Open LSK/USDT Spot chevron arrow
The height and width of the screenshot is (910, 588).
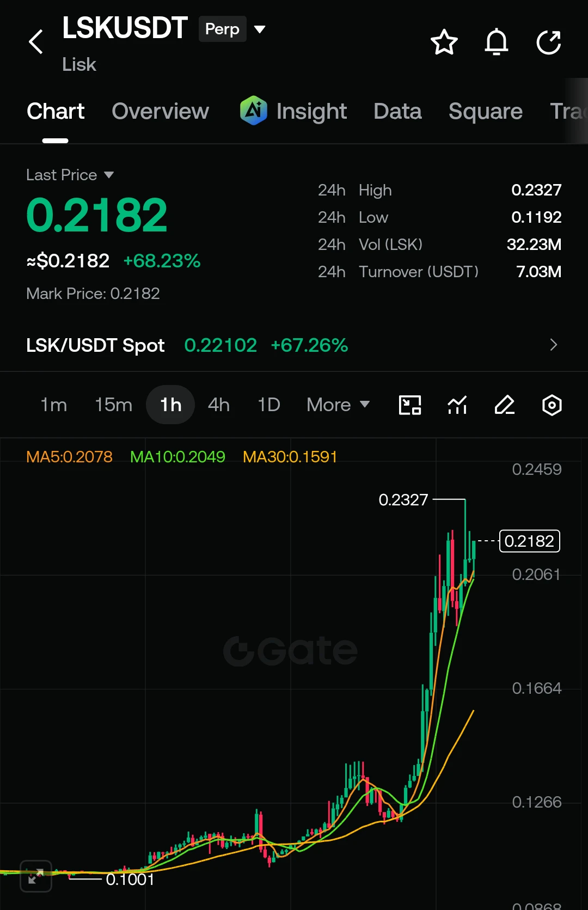[x=553, y=345]
